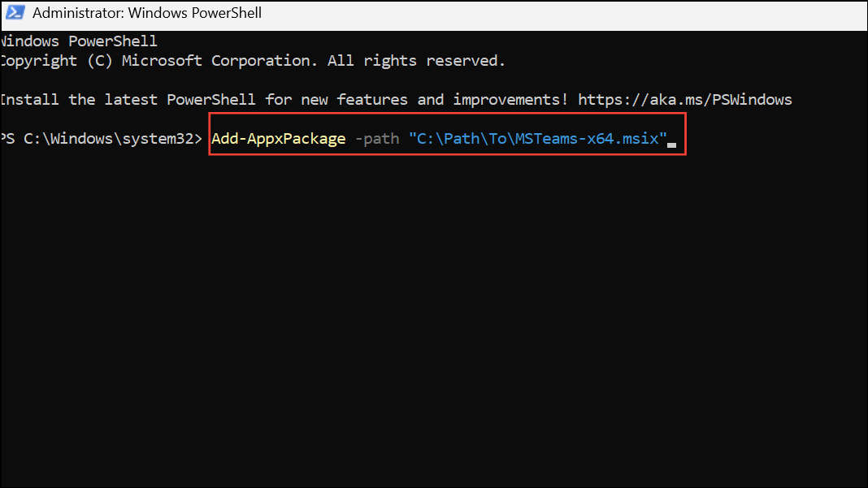Click the PS C:\Windows\system32> prompt

coord(102,138)
